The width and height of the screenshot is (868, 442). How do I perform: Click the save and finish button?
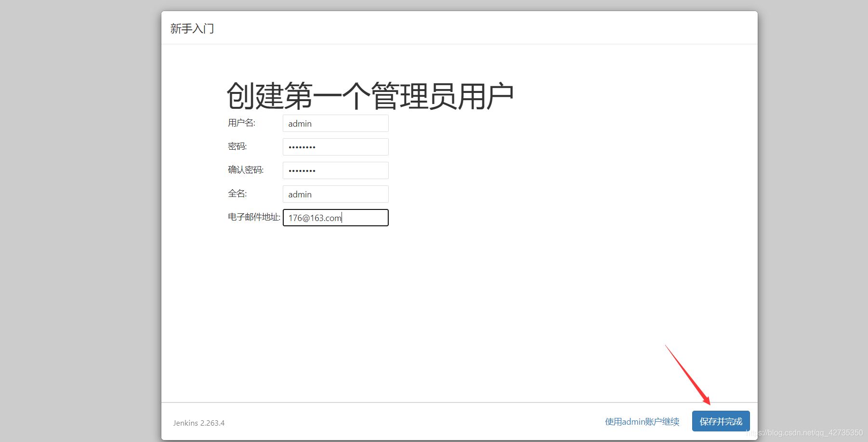(x=721, y=421)
